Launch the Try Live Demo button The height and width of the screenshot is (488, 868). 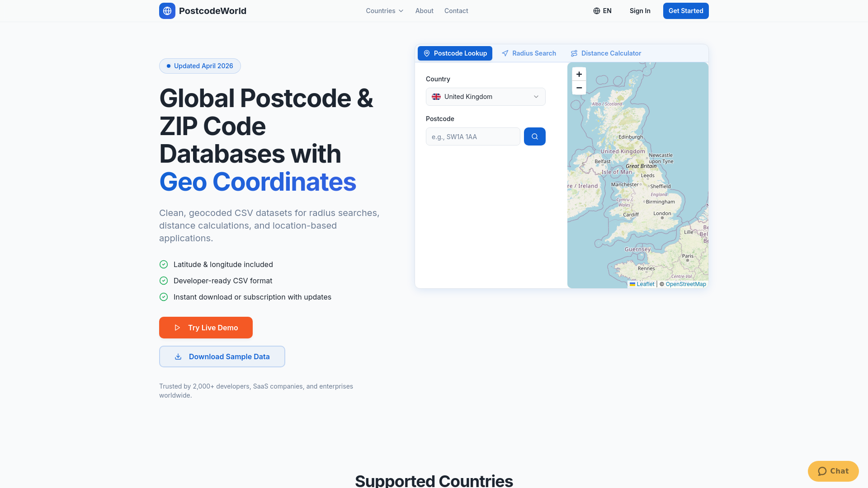pos(206,328)
